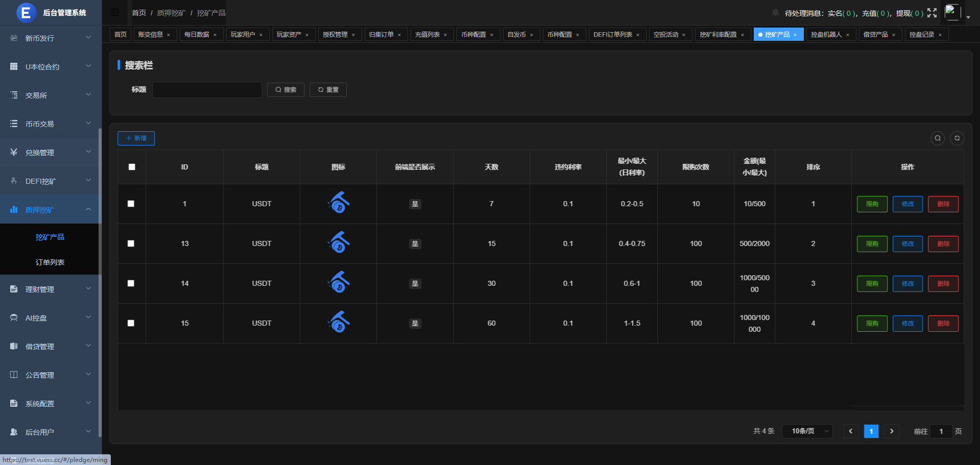Open the notification bell icon
This screenshot has width=980, height=465.
coord(775,13)
